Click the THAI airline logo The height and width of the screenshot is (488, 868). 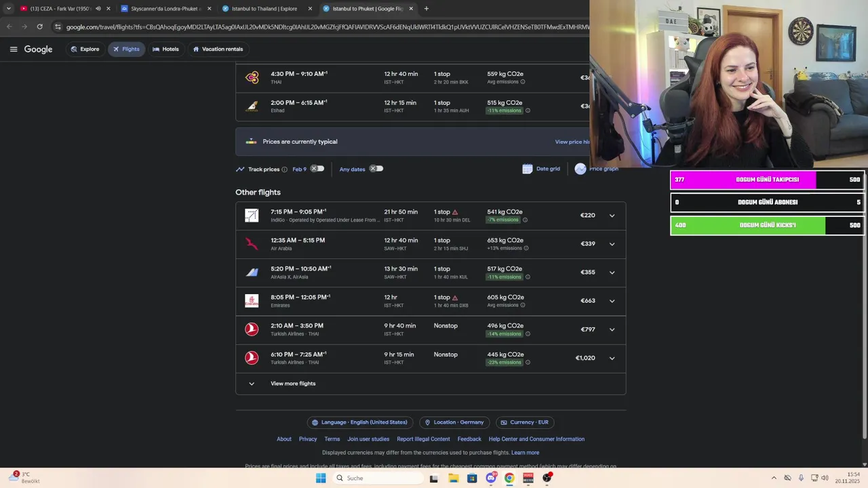(252, 78)
